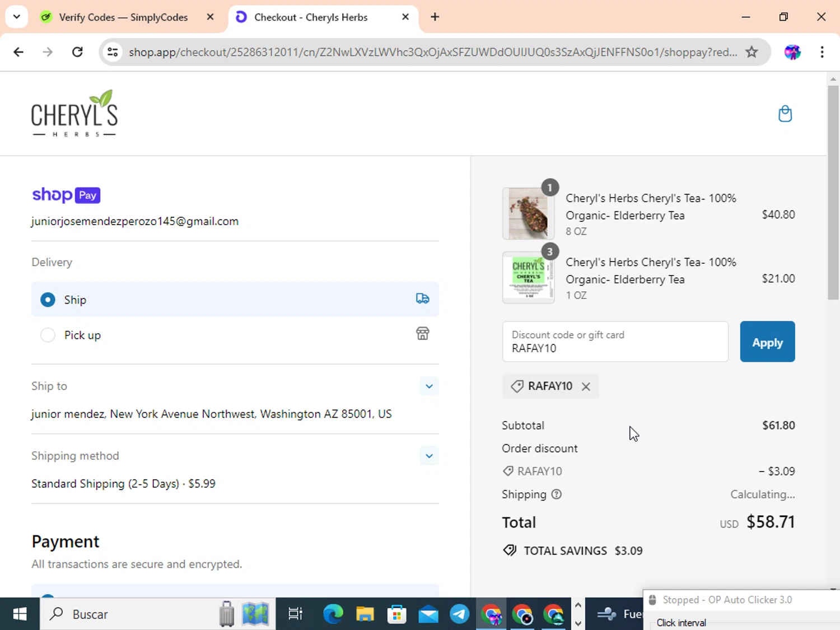
Task: Focus the Discount code or gift card field
Action: [615, 342]
